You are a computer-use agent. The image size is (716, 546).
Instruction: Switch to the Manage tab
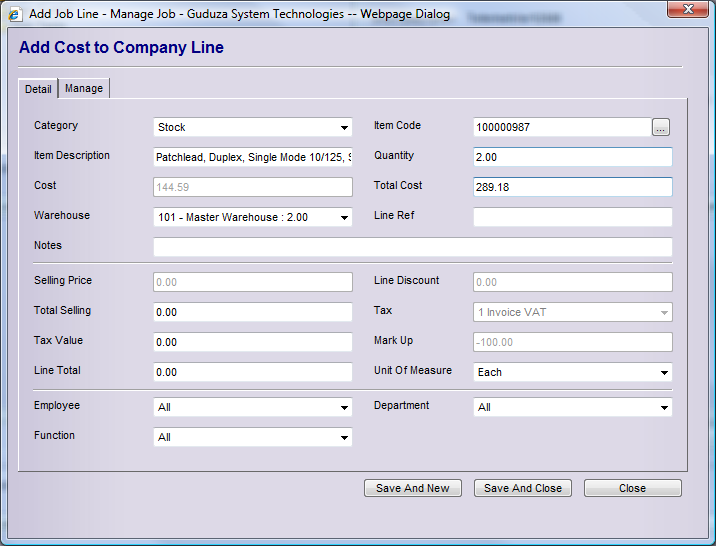tap(84, 88)
